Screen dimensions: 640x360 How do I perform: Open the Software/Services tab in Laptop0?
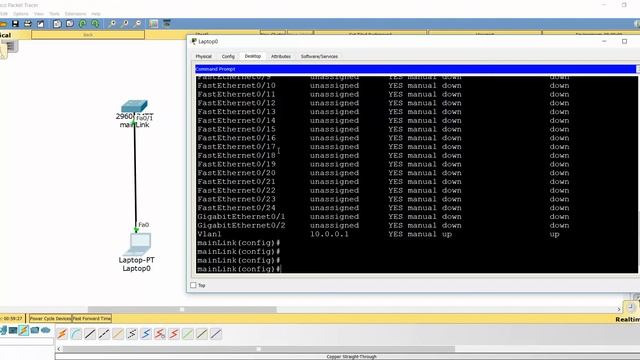[319, 56]
